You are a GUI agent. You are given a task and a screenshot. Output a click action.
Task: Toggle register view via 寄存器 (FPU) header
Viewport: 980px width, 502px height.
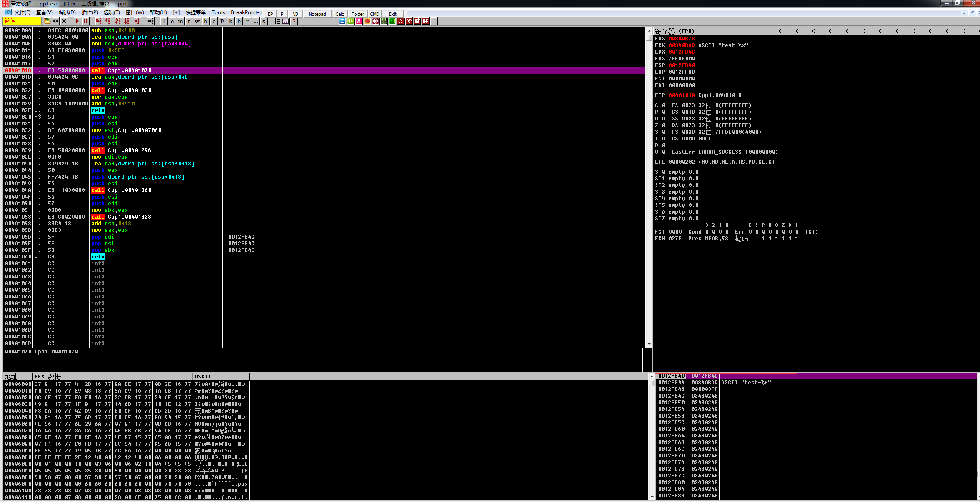coord(675,31)
